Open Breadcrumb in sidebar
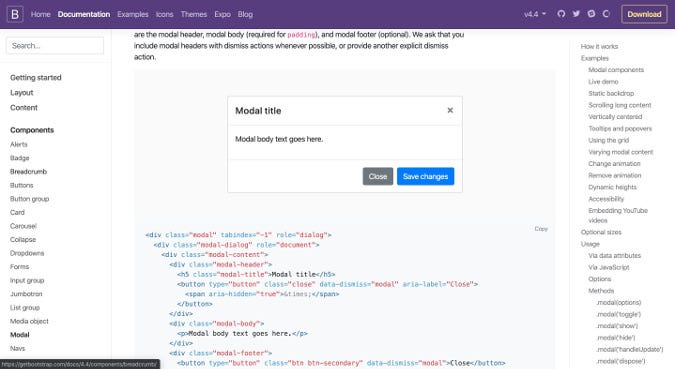 (28, 171)
